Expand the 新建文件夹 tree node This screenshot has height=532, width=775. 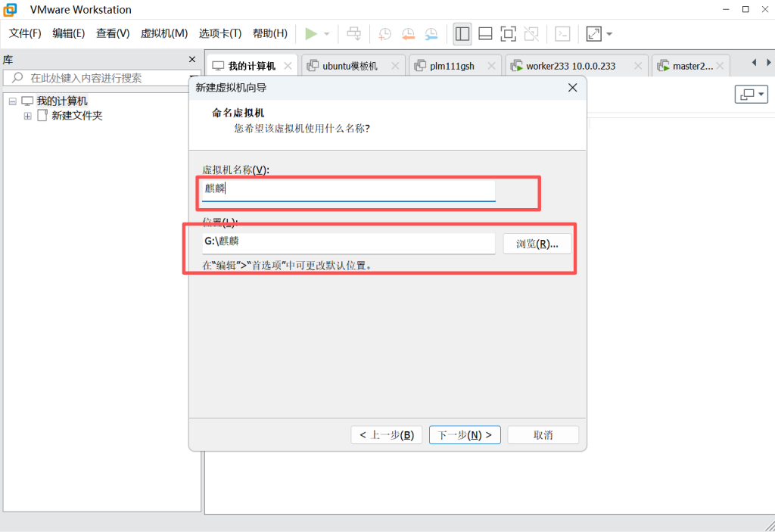click(x=28, y=116)
